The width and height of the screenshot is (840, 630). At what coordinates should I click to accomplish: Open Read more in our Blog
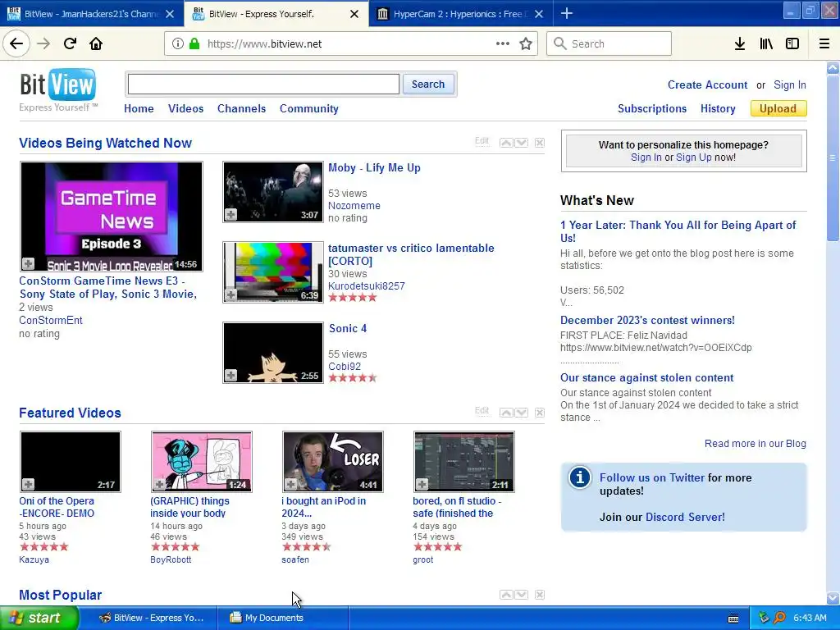756,443
